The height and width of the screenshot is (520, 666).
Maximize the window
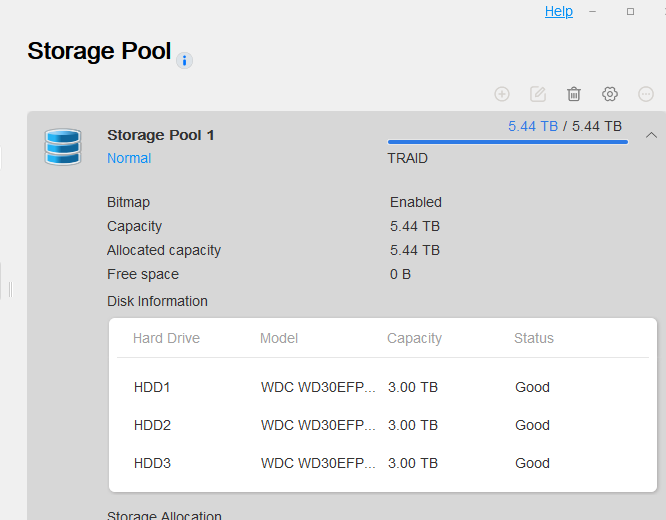[630, 11]
